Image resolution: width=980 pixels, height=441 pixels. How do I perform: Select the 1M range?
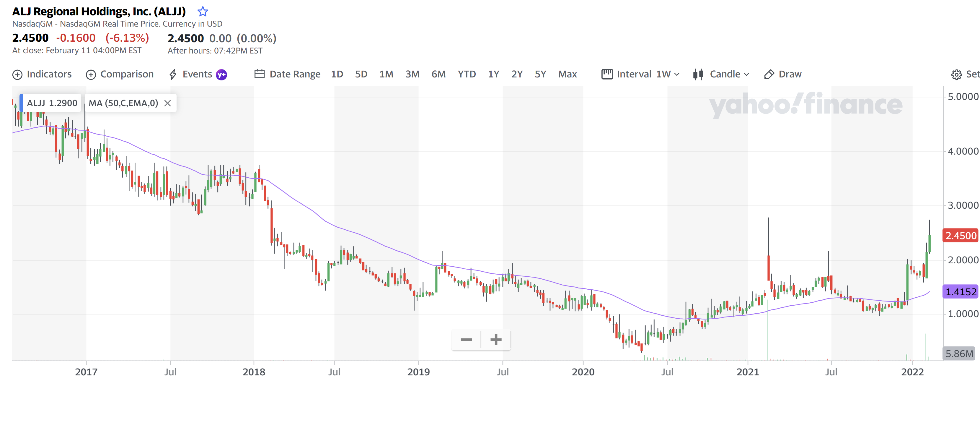coord(386,74)
